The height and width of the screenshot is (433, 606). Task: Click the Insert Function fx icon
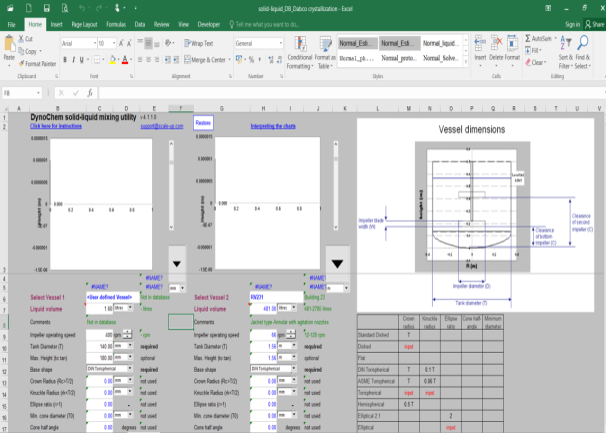point(90,93)
